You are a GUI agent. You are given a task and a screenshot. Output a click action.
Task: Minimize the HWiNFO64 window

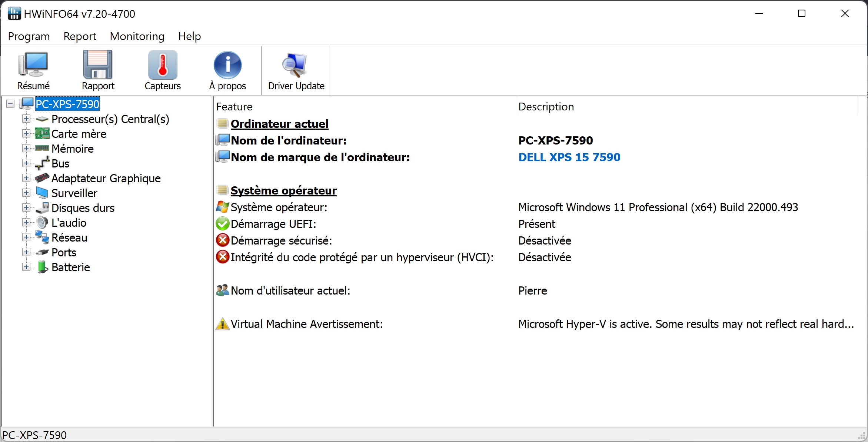[759, 14]
